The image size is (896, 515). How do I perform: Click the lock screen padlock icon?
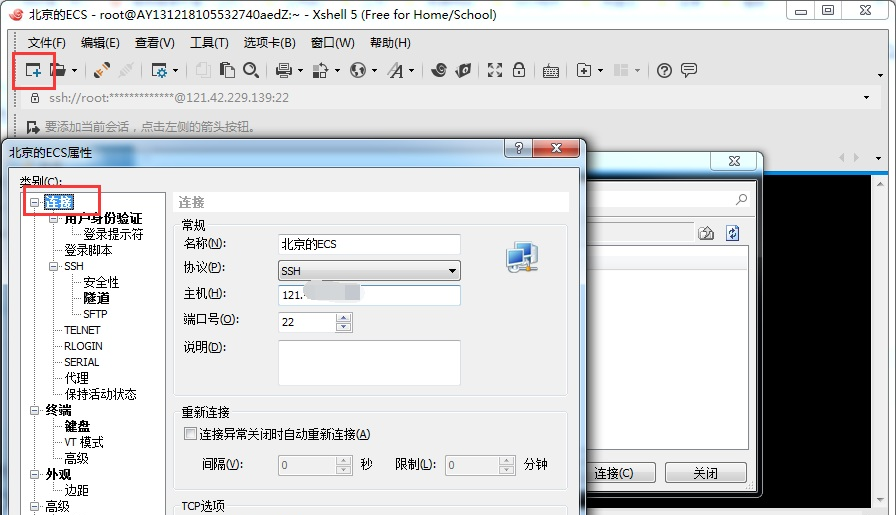point(519,70)
